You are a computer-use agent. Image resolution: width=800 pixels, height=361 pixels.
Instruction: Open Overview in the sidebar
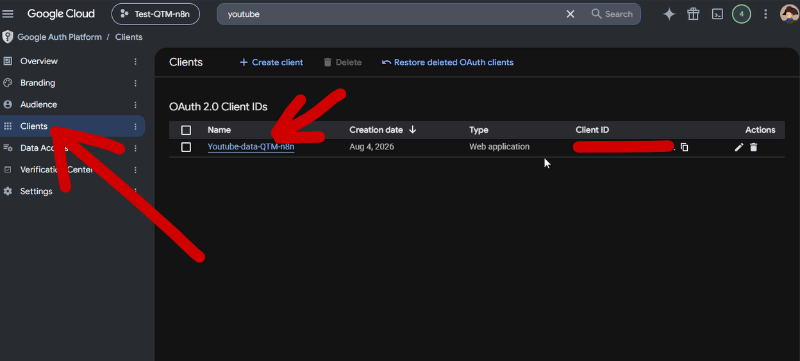tap(72, 61)
